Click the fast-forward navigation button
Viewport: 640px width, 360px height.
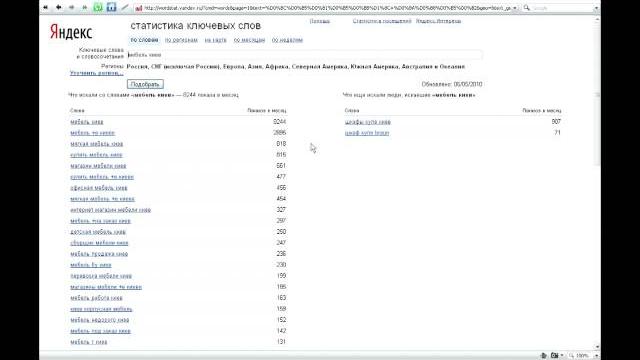tap(84, 7)
